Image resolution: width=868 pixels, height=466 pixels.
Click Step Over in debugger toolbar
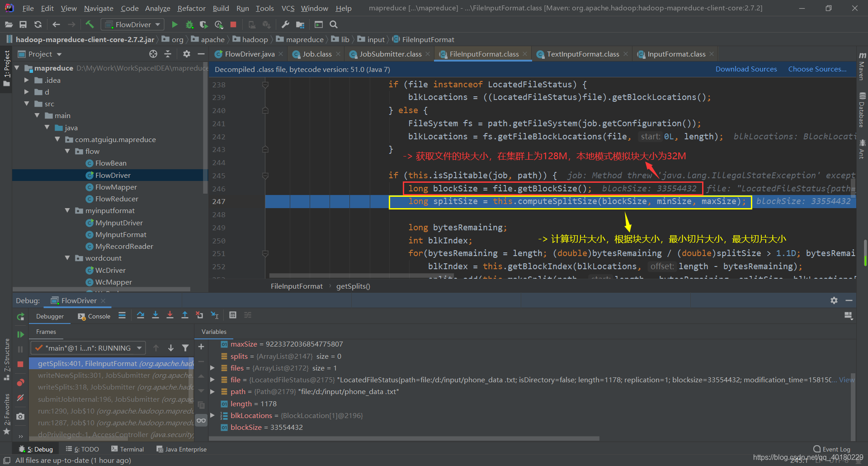pyautogui.click(x=141, y=315)
